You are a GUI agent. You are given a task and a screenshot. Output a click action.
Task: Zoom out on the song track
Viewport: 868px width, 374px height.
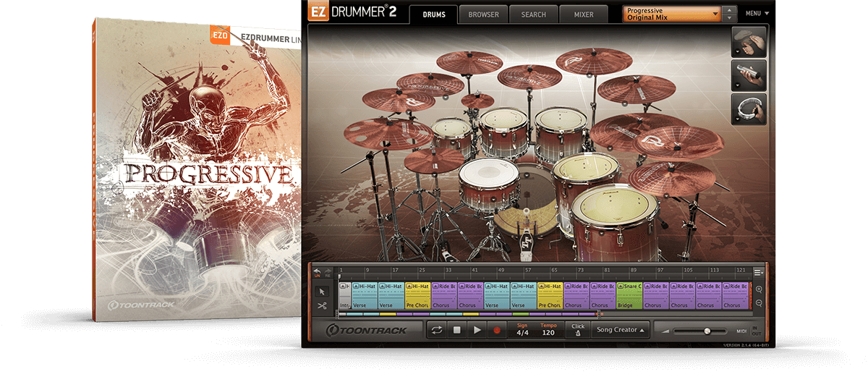758,302
